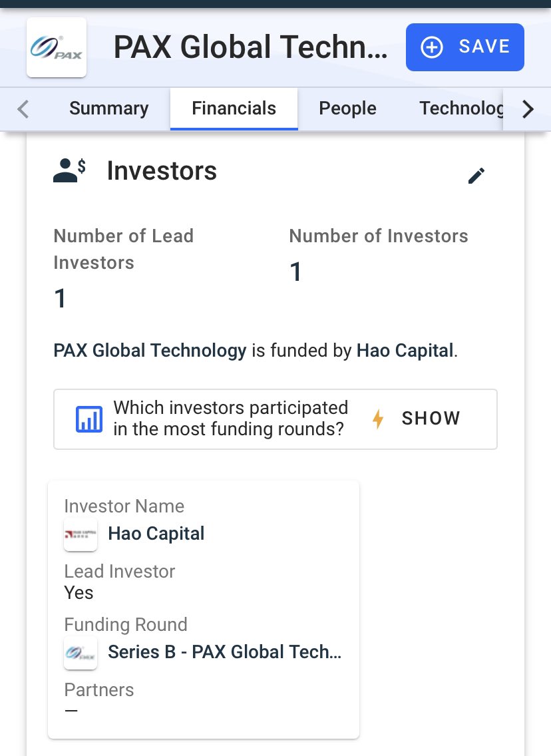Viewport: 551px width, 756px height.
Task: Click the Investors person-dollar icon
Action: (x=69, y=170)
